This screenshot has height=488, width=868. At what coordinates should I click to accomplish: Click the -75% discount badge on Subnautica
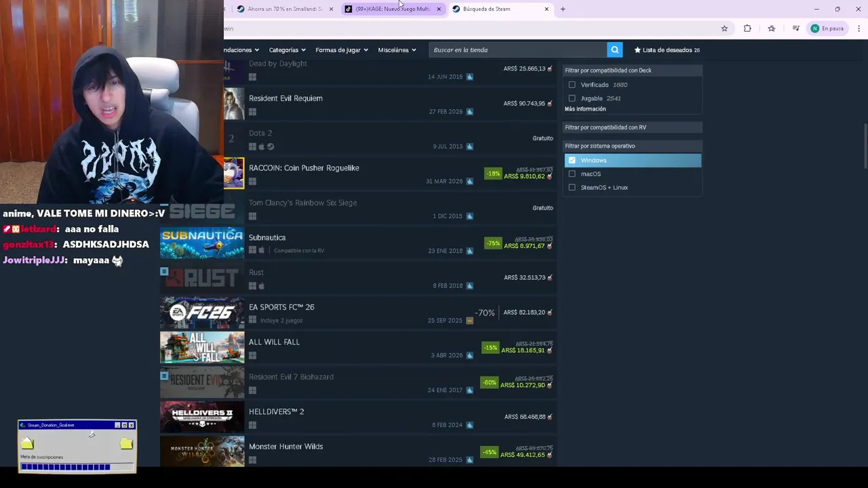(493, 243)
